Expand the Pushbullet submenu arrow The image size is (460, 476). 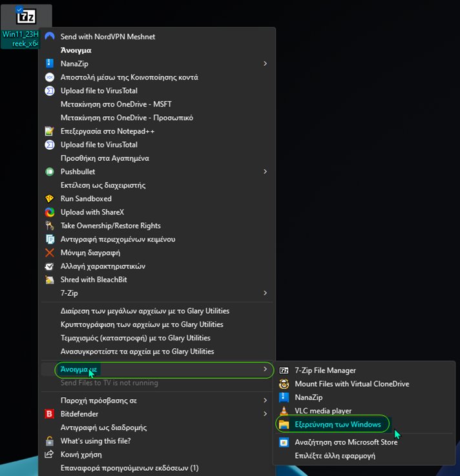[265, 172]
